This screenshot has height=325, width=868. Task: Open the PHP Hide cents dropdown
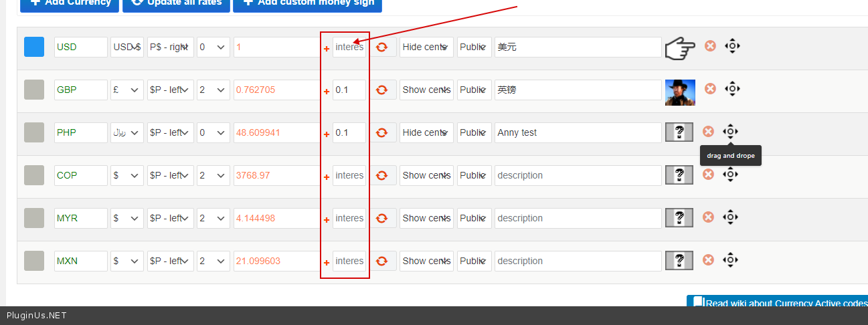coord(426,132)
